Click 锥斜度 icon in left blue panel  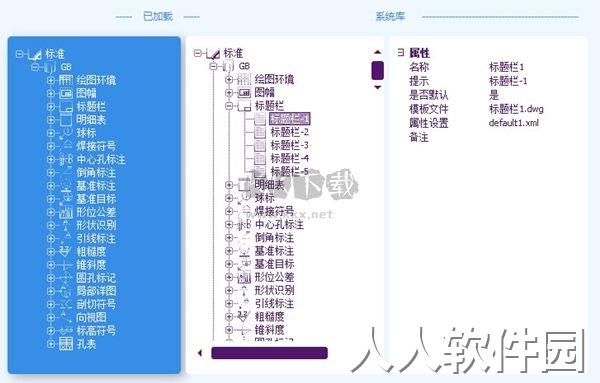point(66,264)
